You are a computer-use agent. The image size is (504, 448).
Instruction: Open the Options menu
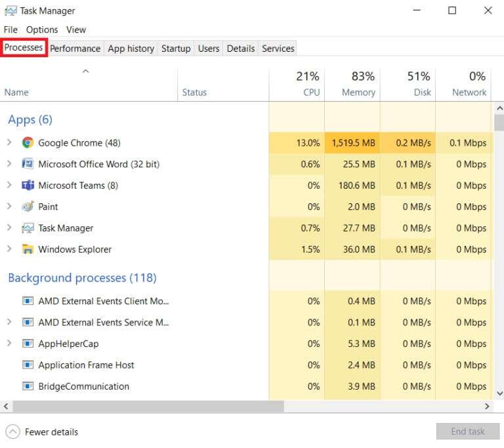(42, 30)
